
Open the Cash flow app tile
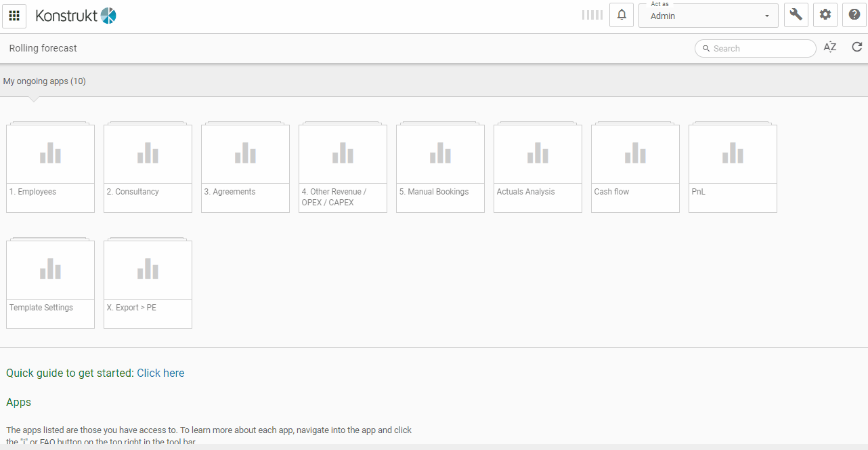pos(635,168)
